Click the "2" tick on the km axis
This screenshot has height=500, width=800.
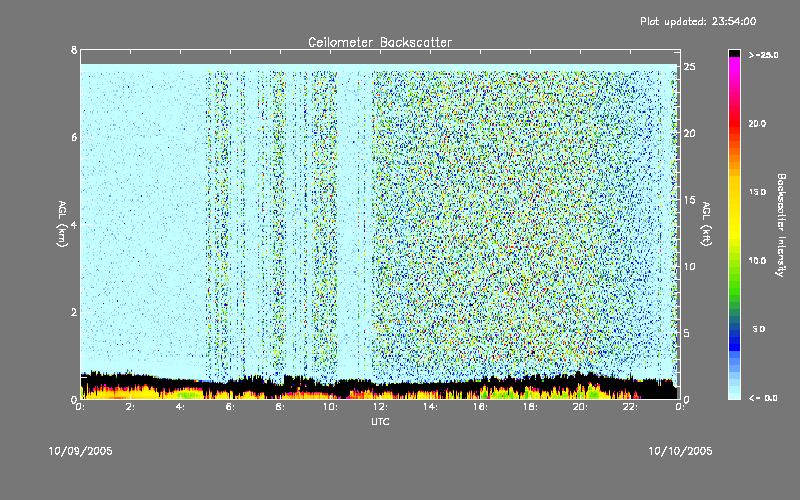coord(74,312)
